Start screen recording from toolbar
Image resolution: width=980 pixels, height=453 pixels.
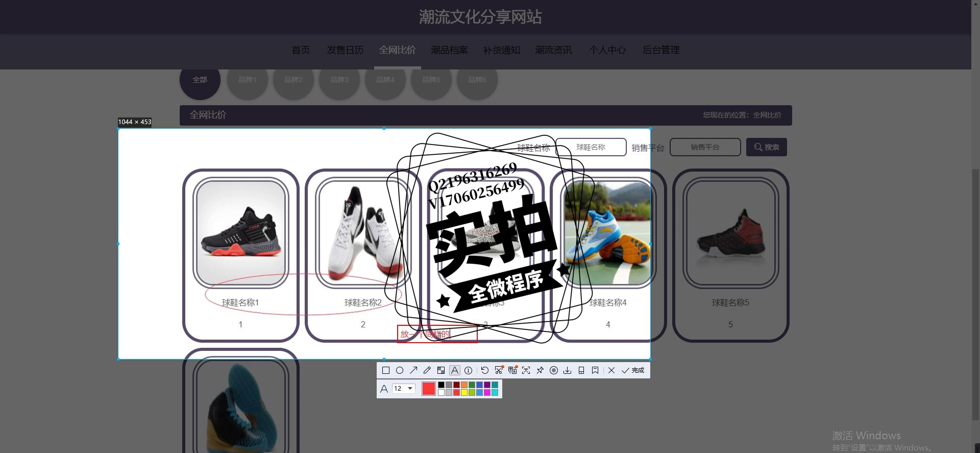pyautogui.click(x=554, y=370)
